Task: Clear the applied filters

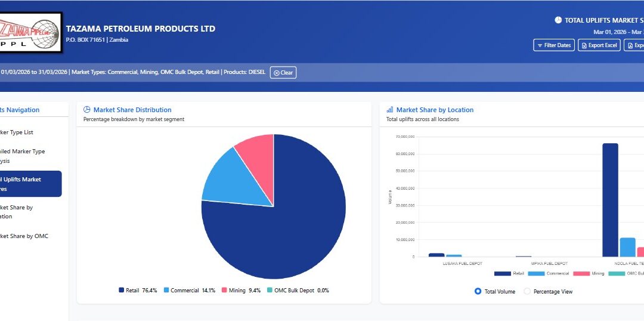Action: coord(283,73)
